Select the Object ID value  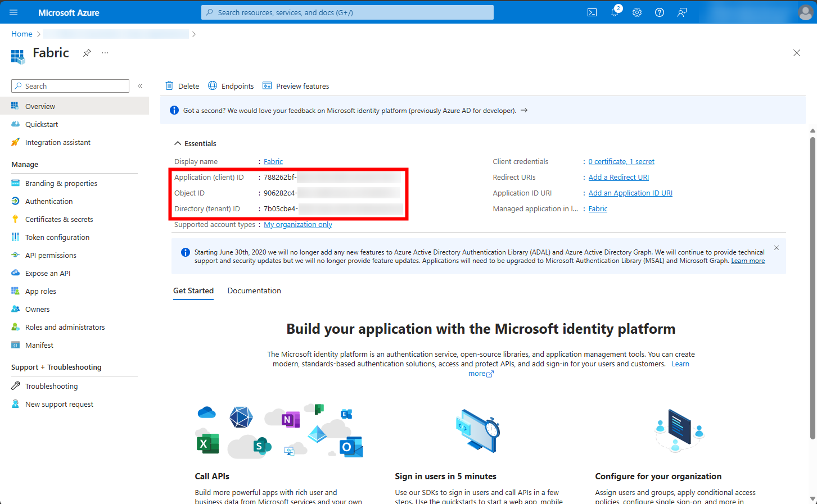332,193
